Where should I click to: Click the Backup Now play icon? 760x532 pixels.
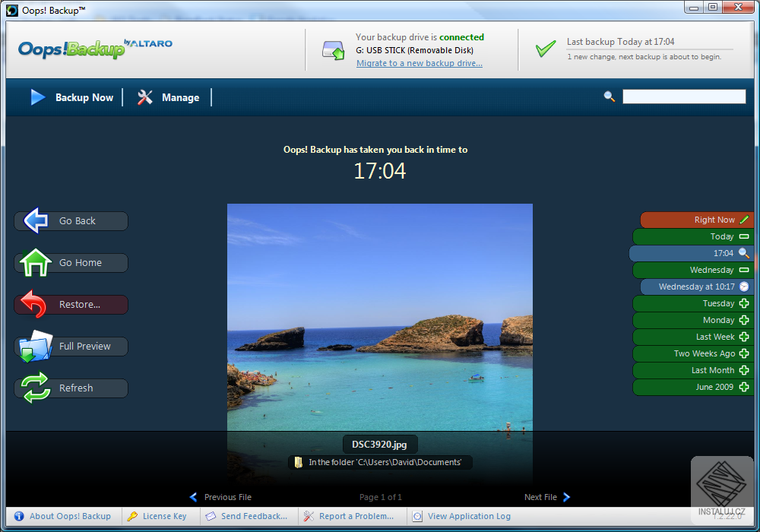(x=38, y=97)
